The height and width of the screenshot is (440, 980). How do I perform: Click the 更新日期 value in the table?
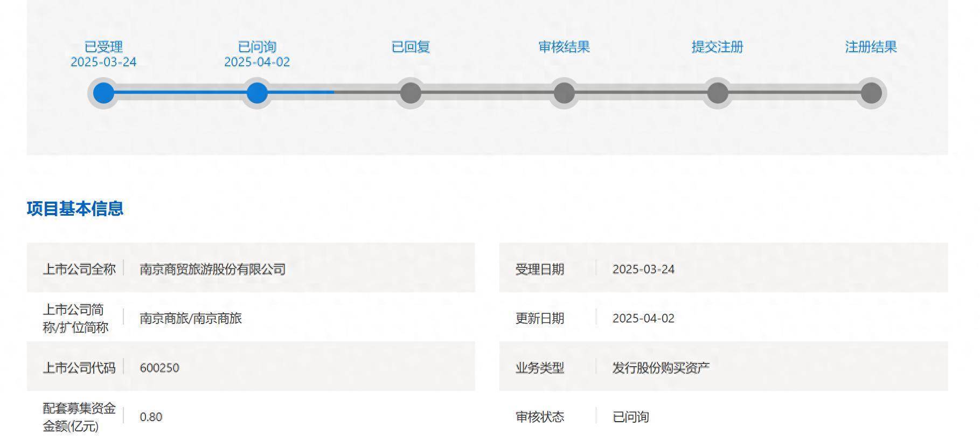643,318
